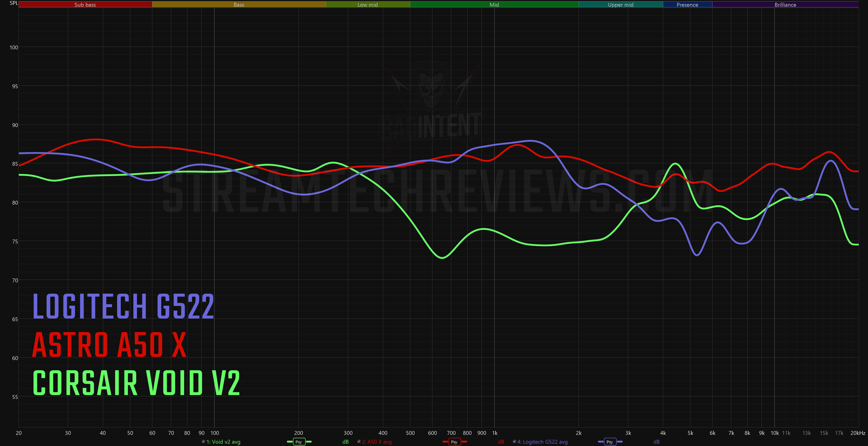
Task: Click the green dB readout in legend
Action: 345,442
